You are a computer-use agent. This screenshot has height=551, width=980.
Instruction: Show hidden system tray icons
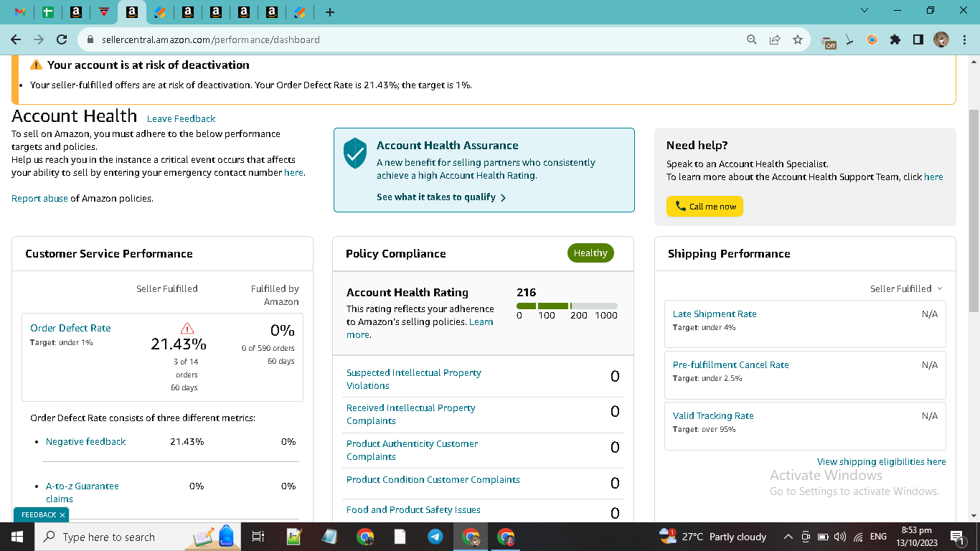tap(788, 537)
